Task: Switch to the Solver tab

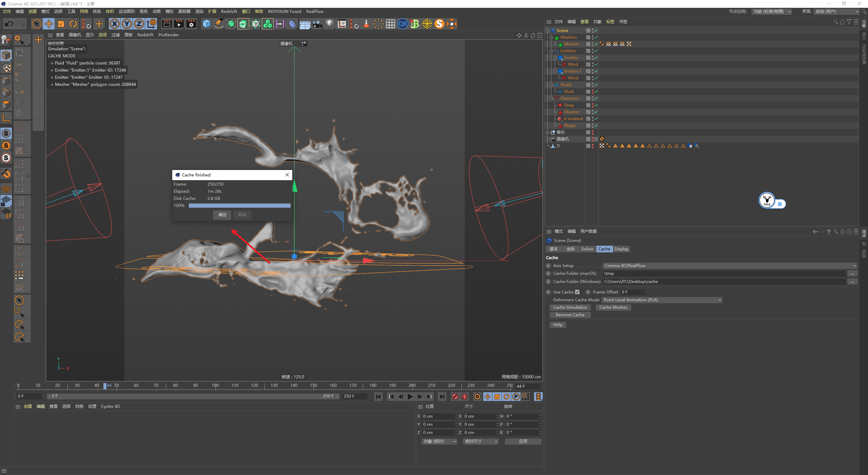Action: (587, 249)
